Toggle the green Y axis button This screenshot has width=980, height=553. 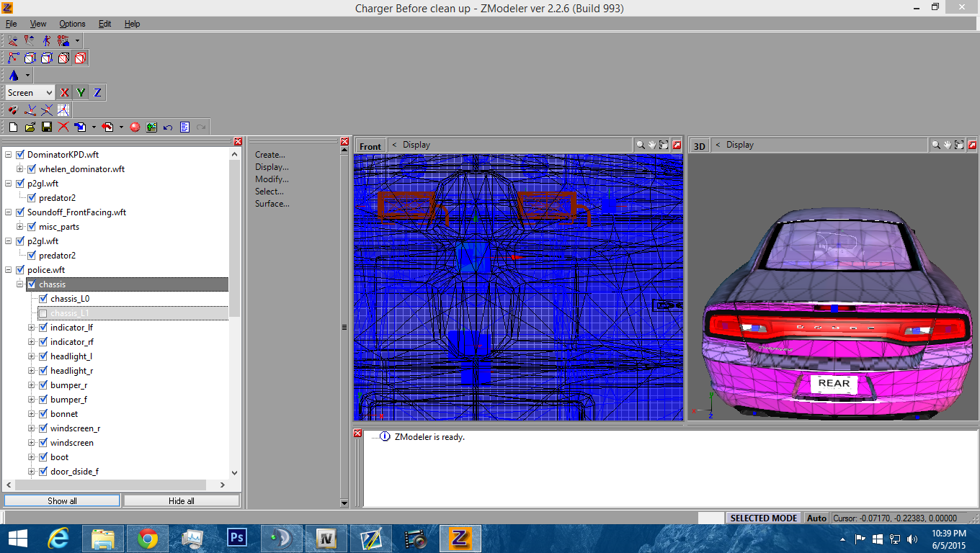pyautogui.click(x=81, y=92)
